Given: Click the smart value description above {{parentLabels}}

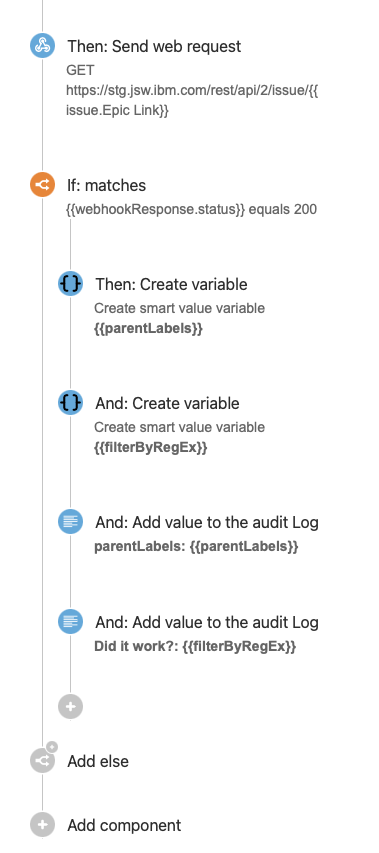Looking at the screenshot, I should [179, 308].
